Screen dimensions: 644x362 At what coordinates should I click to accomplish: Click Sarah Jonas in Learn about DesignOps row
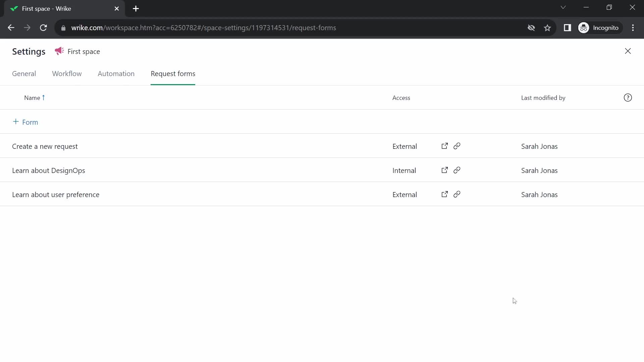coord(539,171)
